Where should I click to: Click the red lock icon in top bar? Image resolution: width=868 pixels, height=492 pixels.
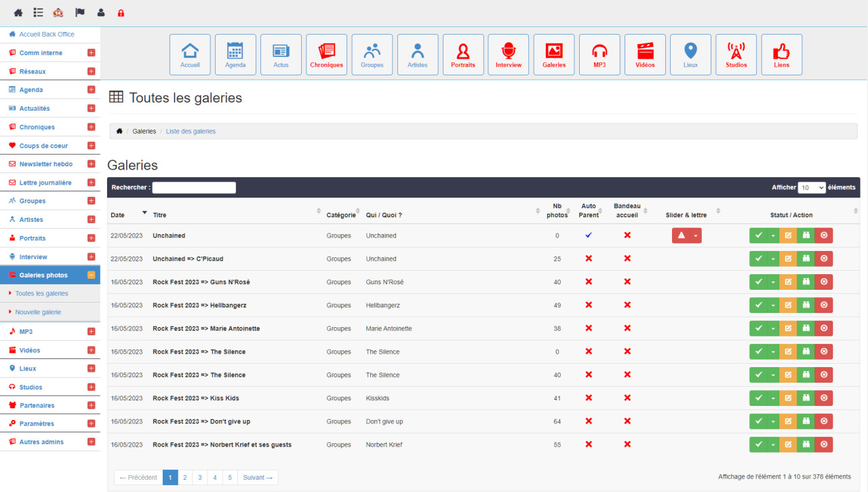tap(121, 13)
